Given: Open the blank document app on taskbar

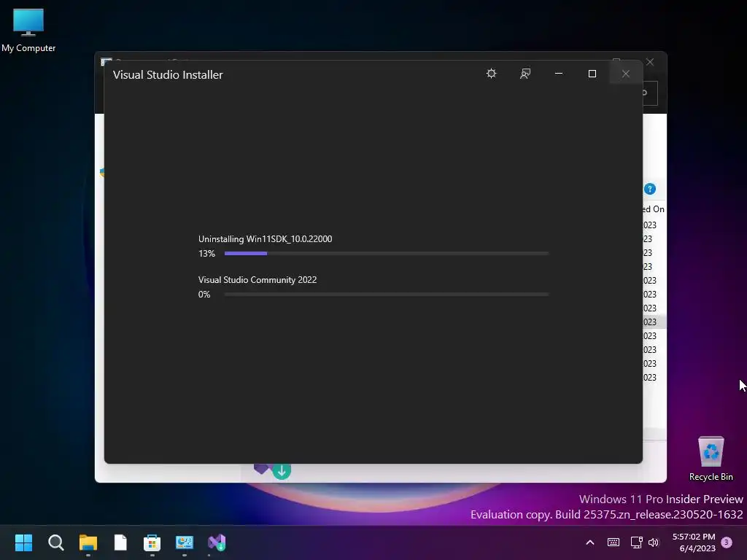Looking at the screenshot, I should (120, 542).
